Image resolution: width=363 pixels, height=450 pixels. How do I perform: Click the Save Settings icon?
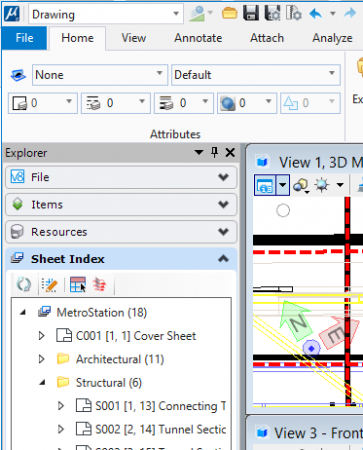tap(272, 14)
